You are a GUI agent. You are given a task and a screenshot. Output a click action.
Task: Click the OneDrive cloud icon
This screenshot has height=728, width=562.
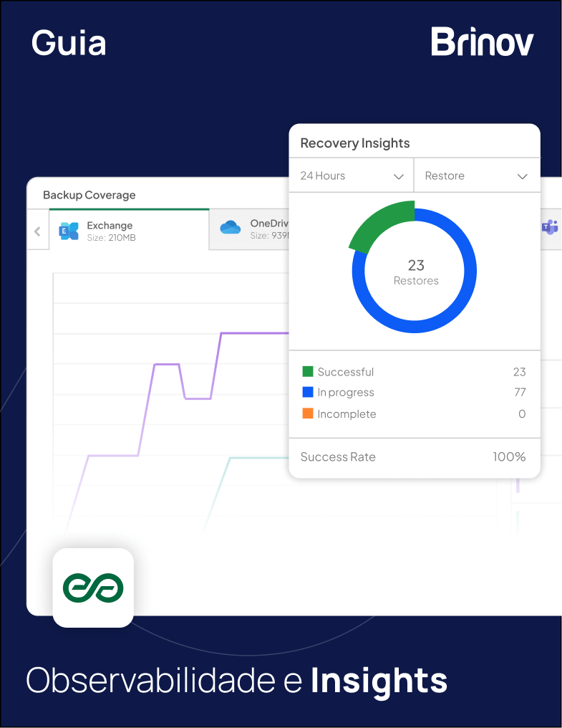click(231, 228)
